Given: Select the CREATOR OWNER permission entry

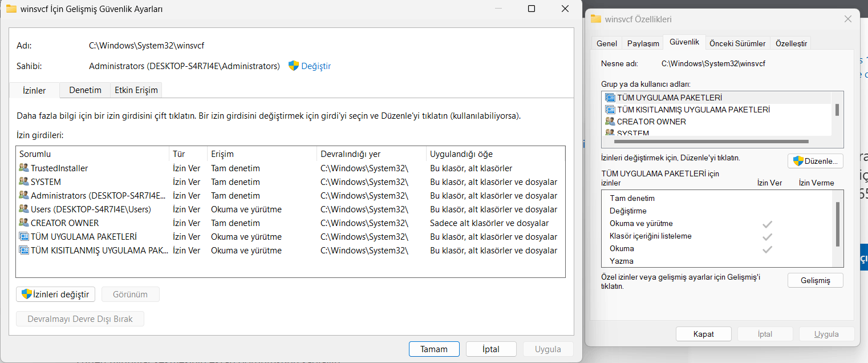Looking at the screenshot, I should 290,223.
